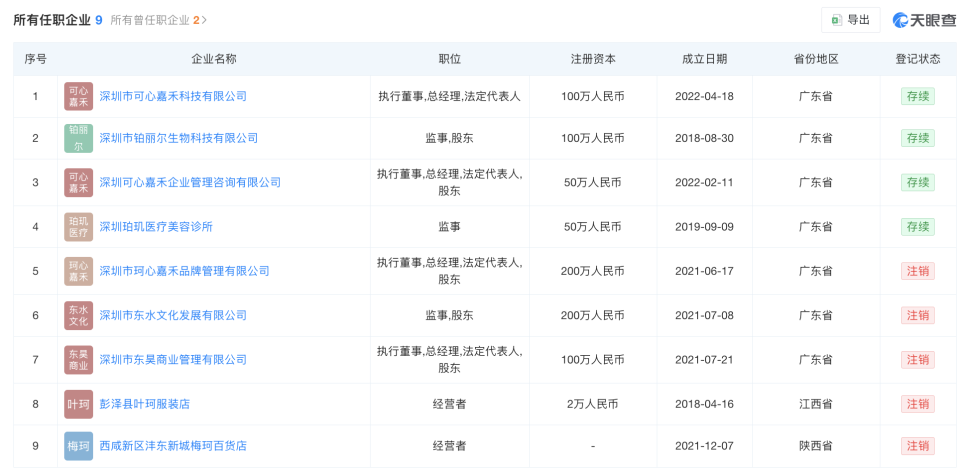This screenshot has height=474, width=960.
Task: Click the 登记状态 column header
Action: point(917,59)
